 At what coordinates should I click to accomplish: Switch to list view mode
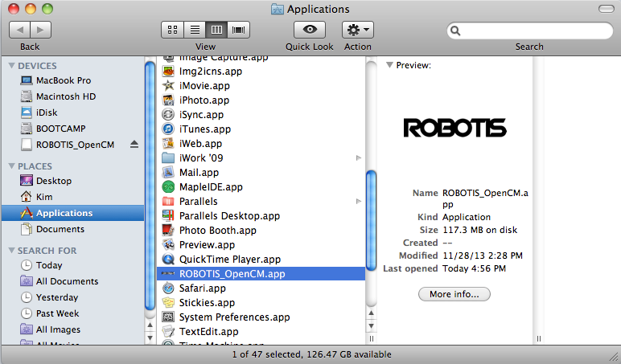click(194, 30)
